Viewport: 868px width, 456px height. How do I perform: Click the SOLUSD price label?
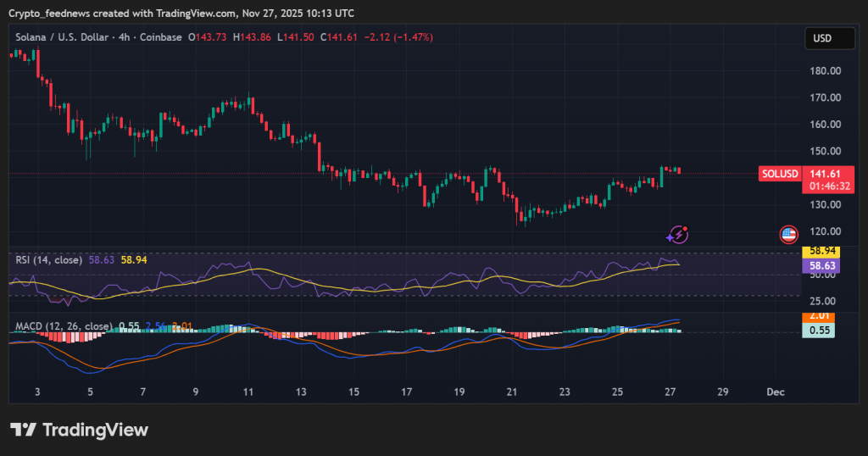pyautogui.click(x=780, y=174)
